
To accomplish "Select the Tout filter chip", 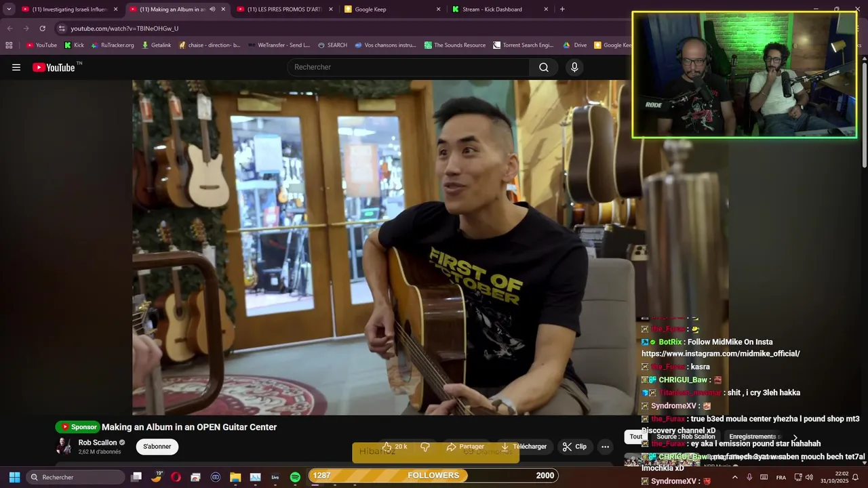I will [635, 436].
